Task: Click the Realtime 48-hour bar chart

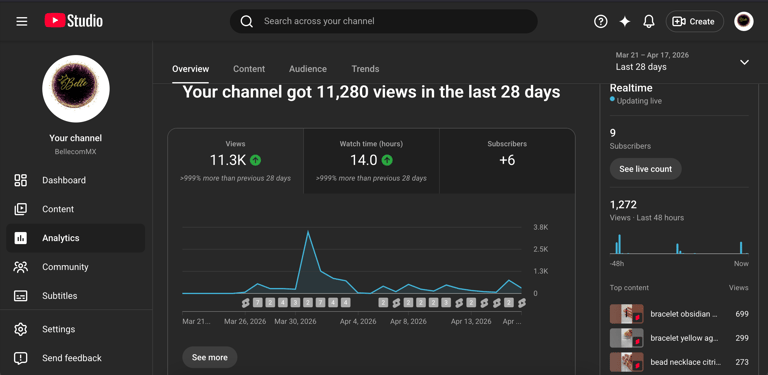Action: click(x=679, y=243)
